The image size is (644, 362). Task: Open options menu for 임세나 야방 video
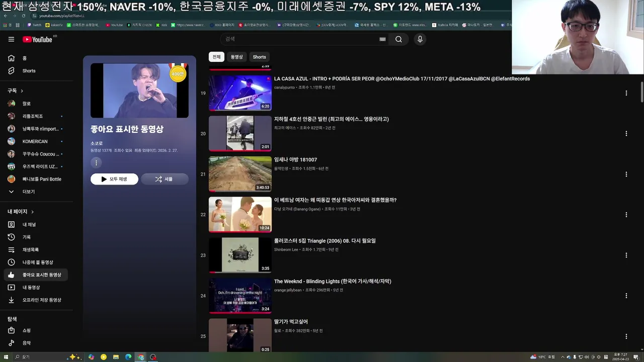click(x=626, y=174)
